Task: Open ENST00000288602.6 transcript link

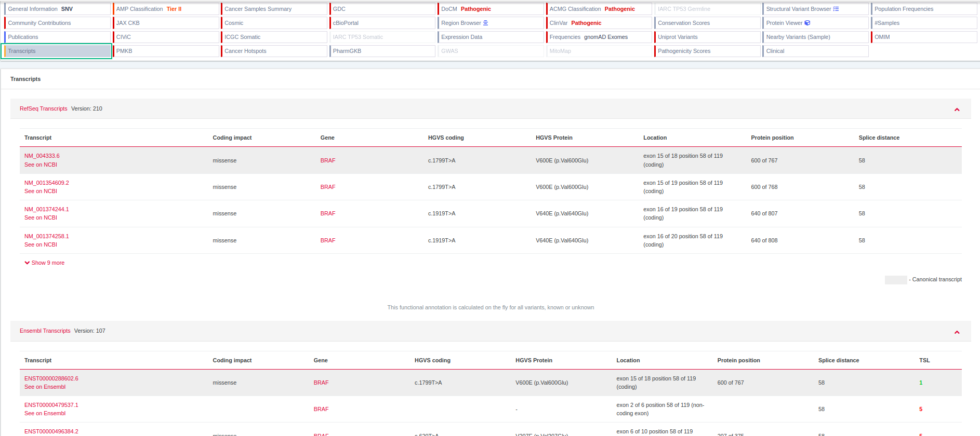Action: click(51, 378)
